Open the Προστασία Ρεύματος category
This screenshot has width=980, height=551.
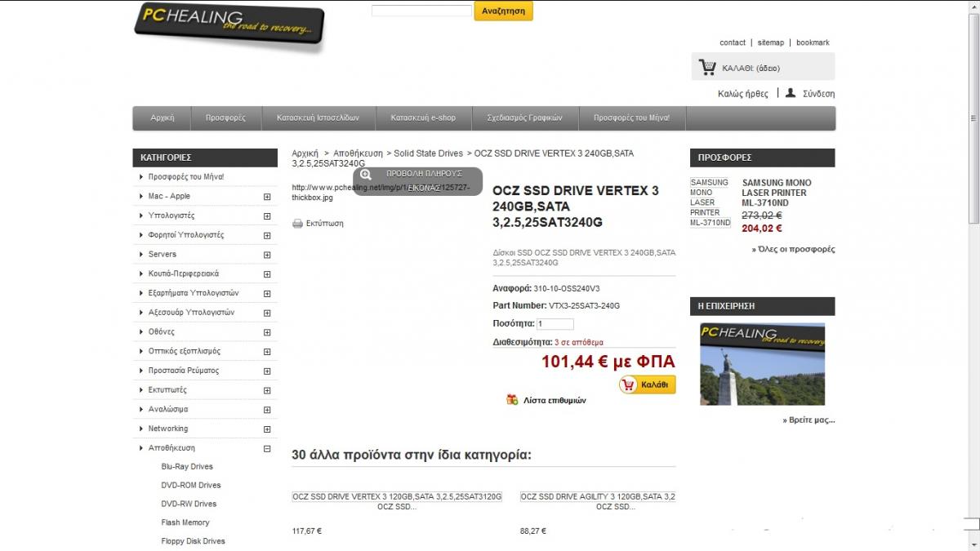tap(184, 371)
